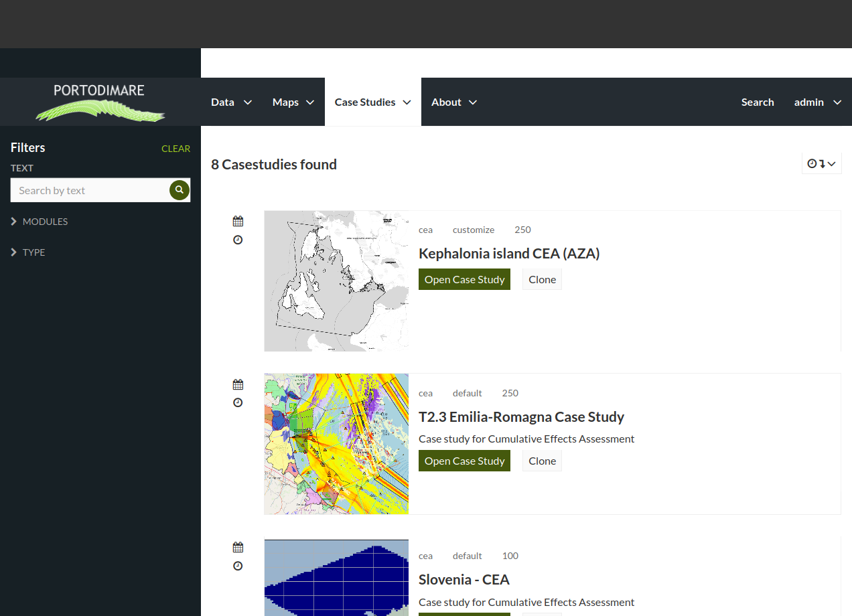
Task: Click the Slovenia card description text
Action: click(x=526, y=602)
